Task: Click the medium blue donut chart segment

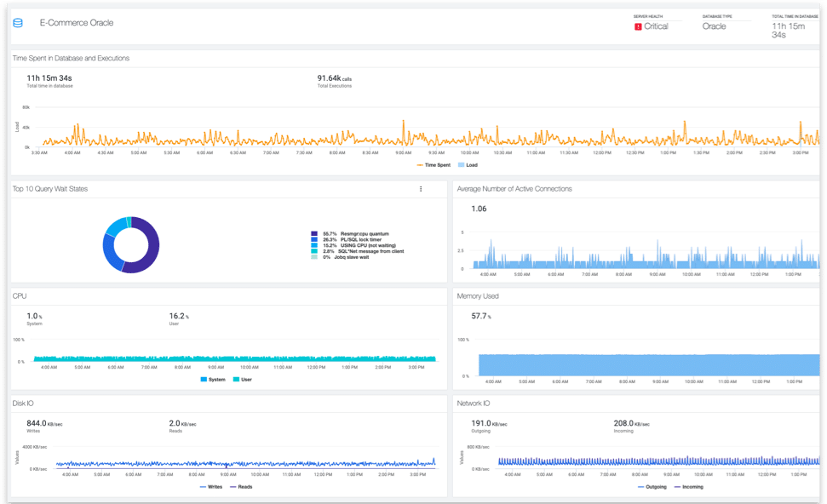Action: 109,255
